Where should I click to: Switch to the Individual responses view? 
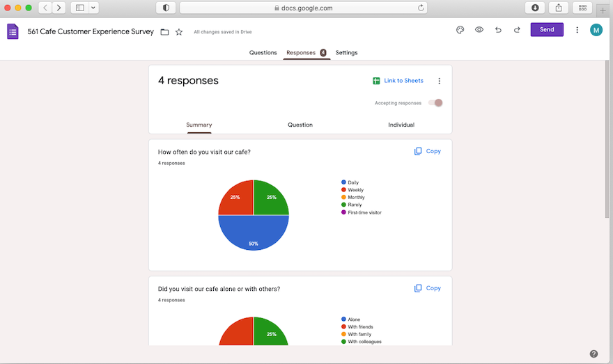pyautogui.click(x=401, y=125)
